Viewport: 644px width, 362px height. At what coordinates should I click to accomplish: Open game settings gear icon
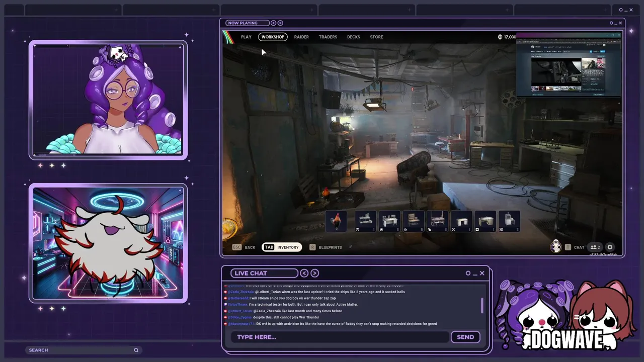[x=610, y=247]
